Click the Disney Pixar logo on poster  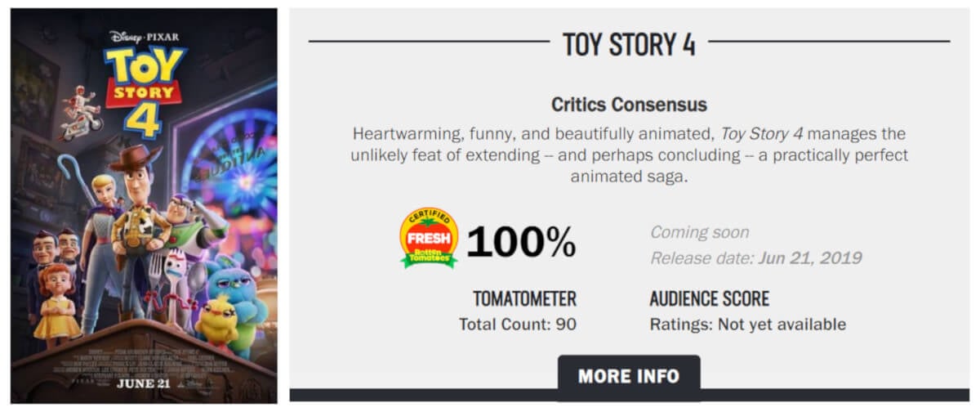144,37
